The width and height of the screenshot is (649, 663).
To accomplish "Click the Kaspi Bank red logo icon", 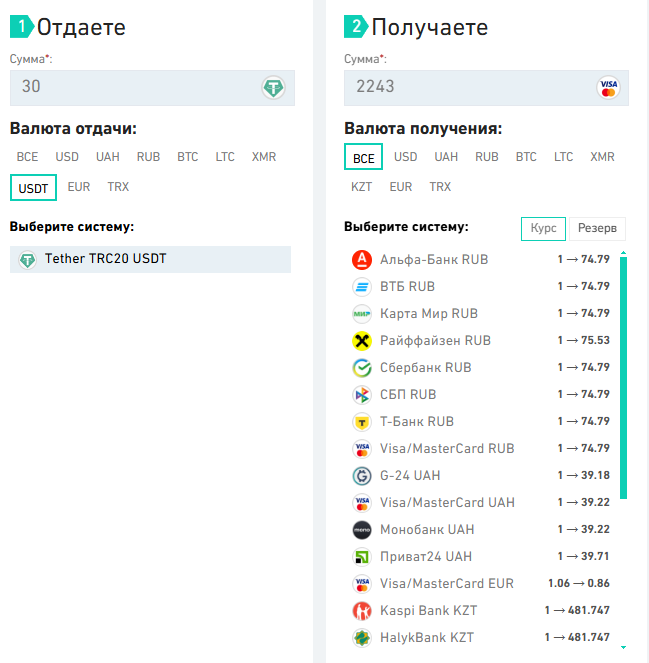I will (362, 611).
